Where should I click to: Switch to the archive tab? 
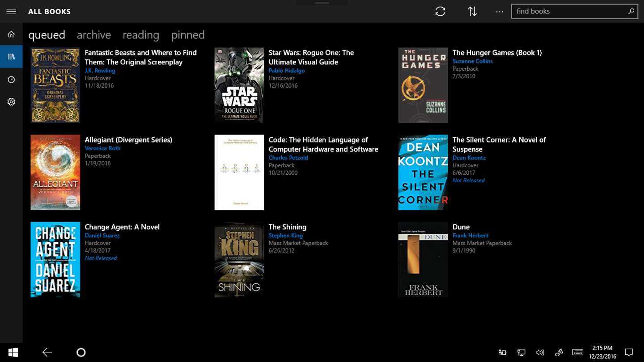(x=94, y=35)
